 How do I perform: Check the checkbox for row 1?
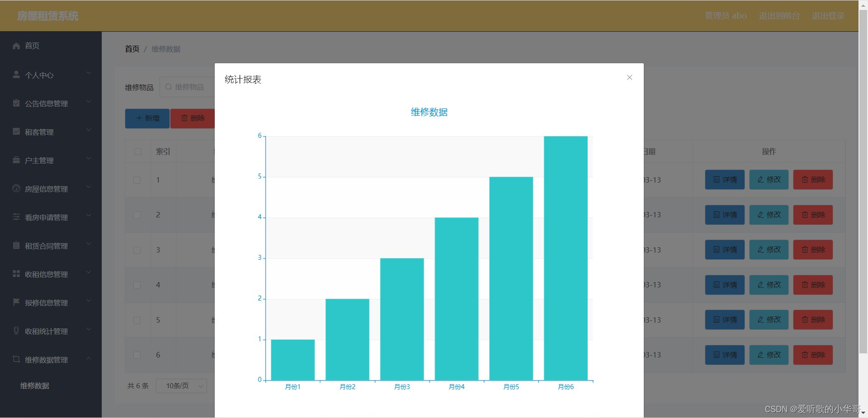tap(137, 180)
